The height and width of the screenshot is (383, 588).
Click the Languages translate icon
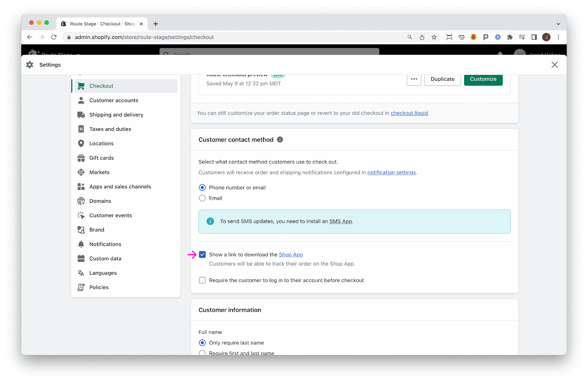pyautogui.click(x=81, y=273)
